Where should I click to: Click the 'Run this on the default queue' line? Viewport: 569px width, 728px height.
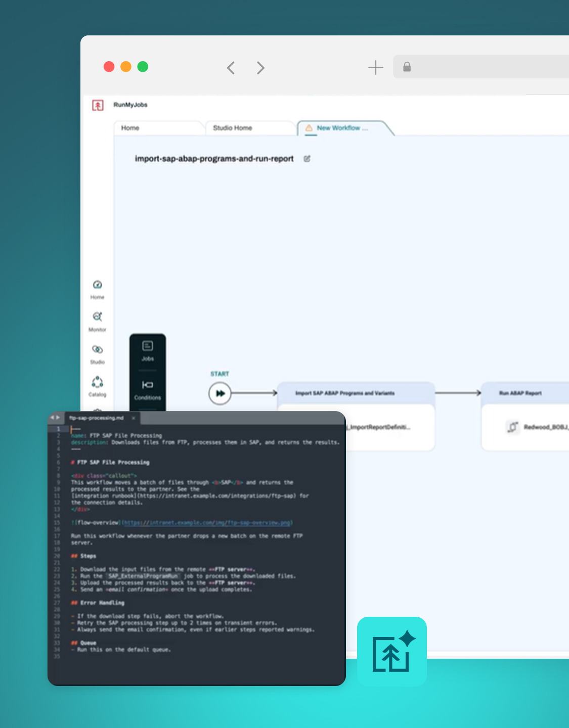(121, 650)
